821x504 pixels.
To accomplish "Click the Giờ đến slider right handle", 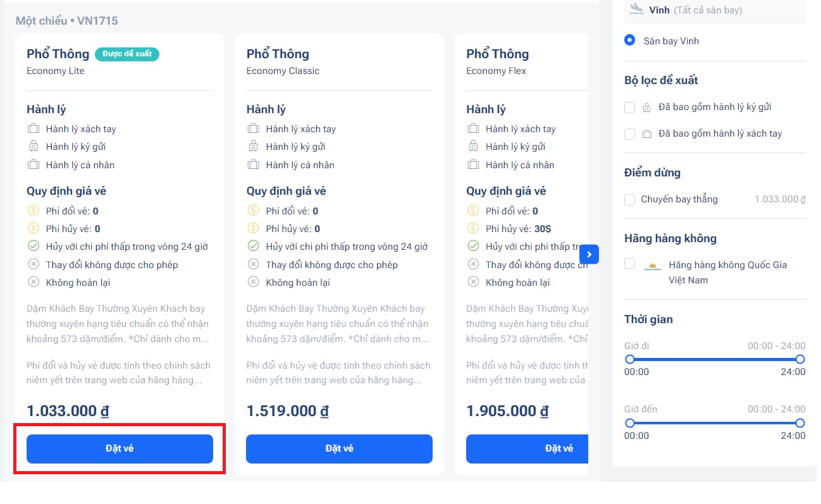I will [x=799, y=422].
